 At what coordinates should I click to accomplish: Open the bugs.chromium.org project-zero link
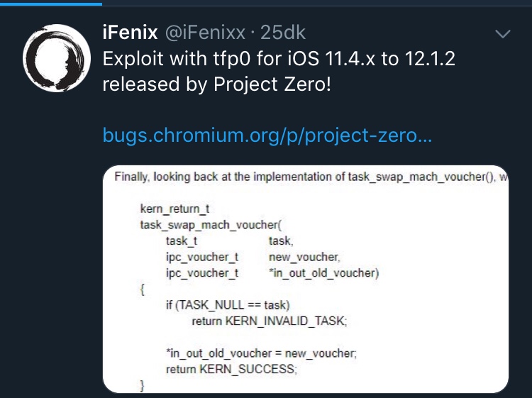coord(267,134)
